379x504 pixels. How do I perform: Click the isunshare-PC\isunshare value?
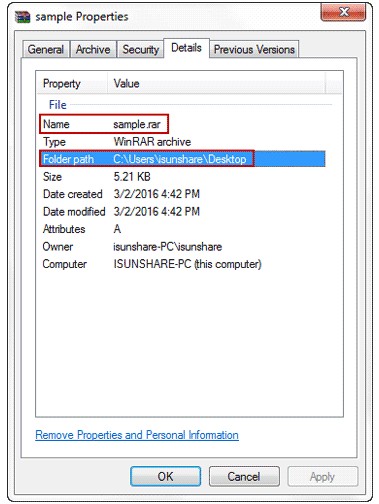point(167,247)
